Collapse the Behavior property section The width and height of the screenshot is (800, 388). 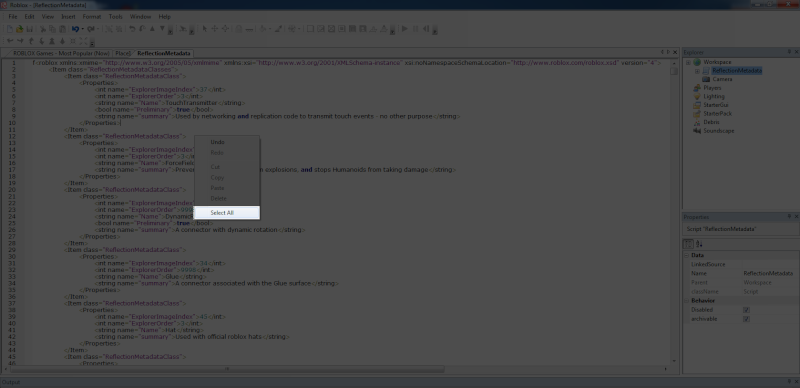[x=687, y=301]
